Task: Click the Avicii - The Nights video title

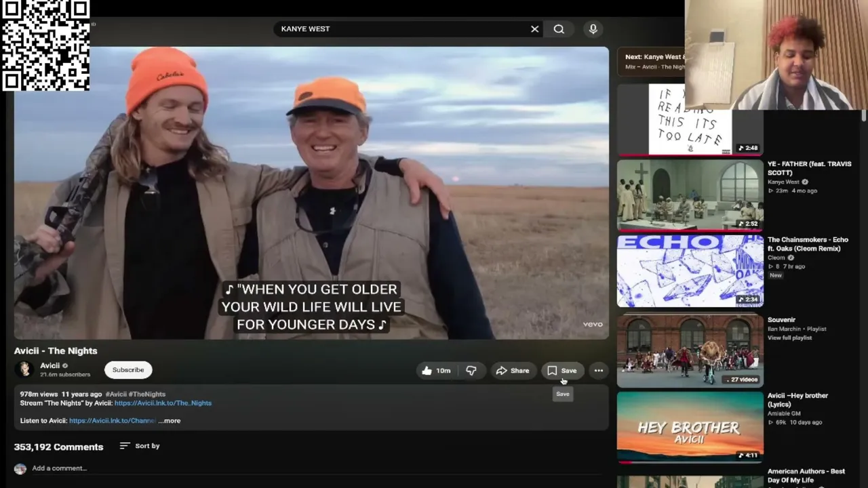Action: coord(56,351)
